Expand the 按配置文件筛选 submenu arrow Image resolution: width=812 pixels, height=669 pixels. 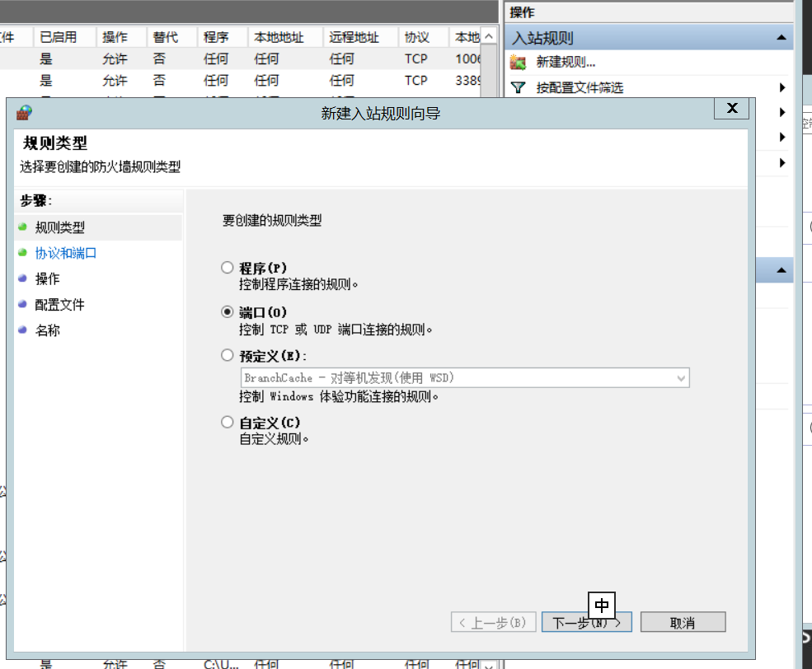coord(782,87)
